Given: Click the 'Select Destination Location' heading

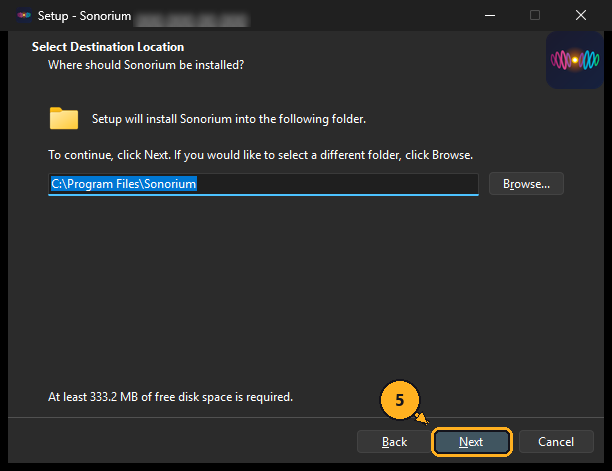Looking at the screenshot, I should tap(108, 47).
